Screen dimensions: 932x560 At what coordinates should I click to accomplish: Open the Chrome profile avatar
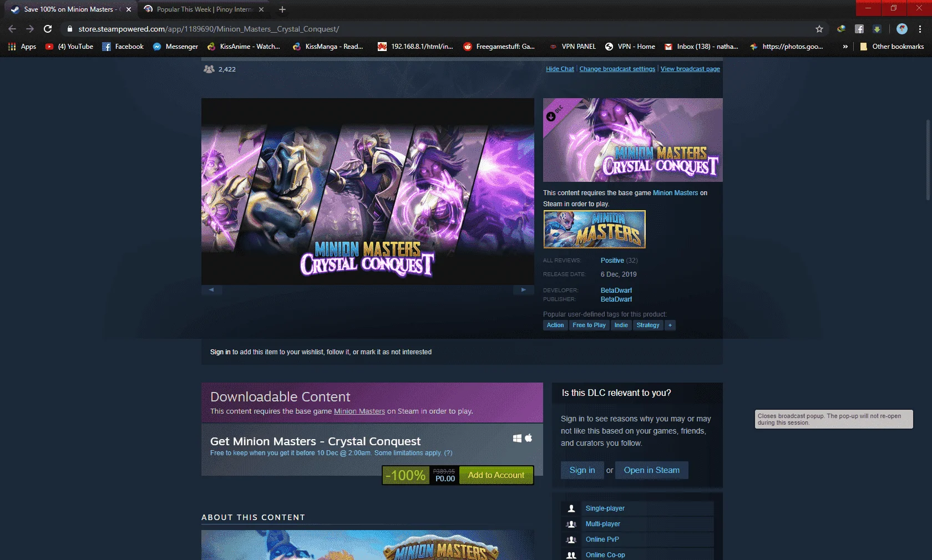[x=902, y=29]
